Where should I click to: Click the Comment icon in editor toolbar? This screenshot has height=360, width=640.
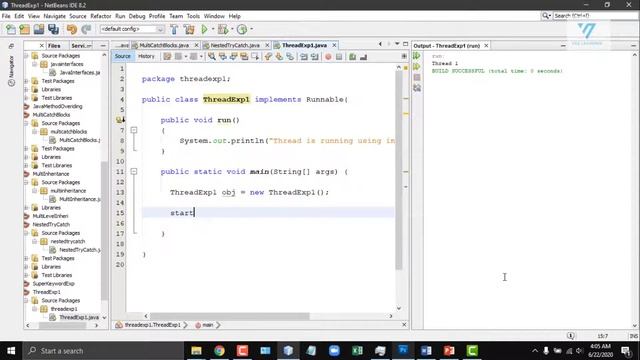pyautogui.click(x=352, y=57)
